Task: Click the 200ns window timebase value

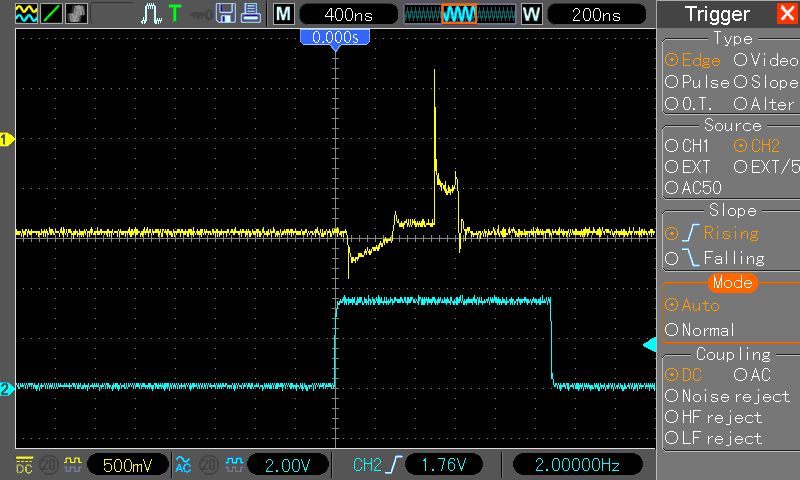Action: (x=597, y=14)
